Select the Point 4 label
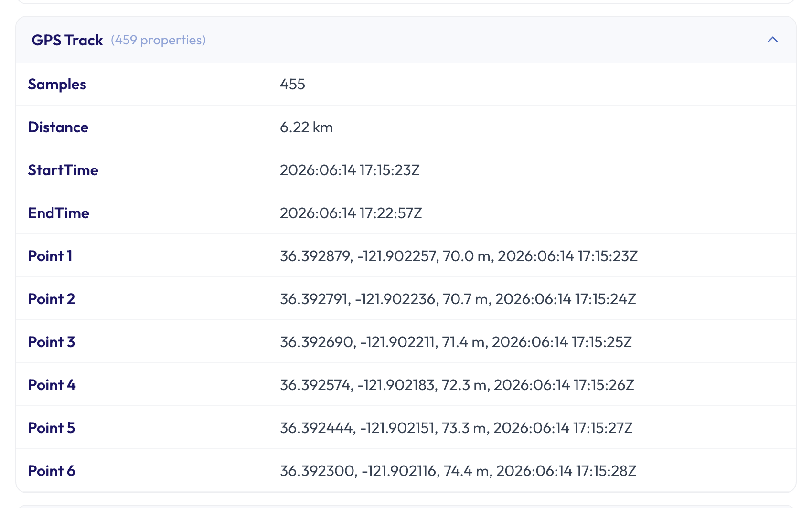812x508 pixels. (52, 385)
